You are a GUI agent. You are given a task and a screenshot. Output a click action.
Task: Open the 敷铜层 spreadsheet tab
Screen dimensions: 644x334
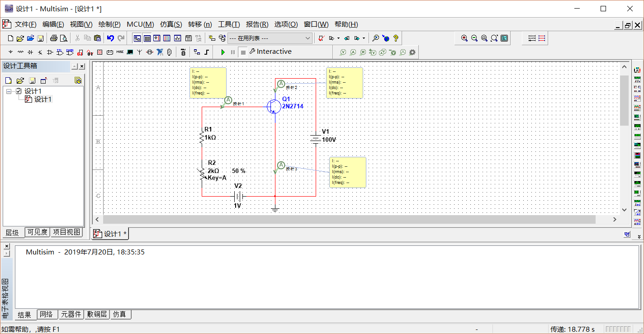[x=97, y=315]
